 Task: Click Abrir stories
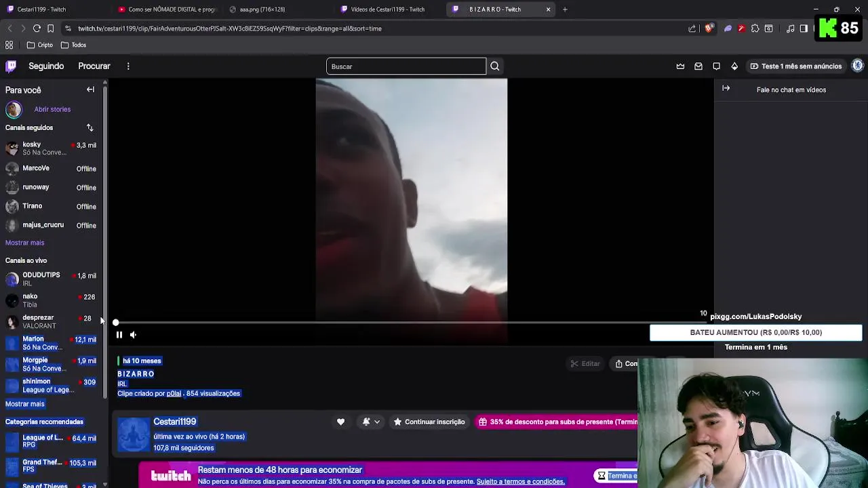[x=52, y=109]
